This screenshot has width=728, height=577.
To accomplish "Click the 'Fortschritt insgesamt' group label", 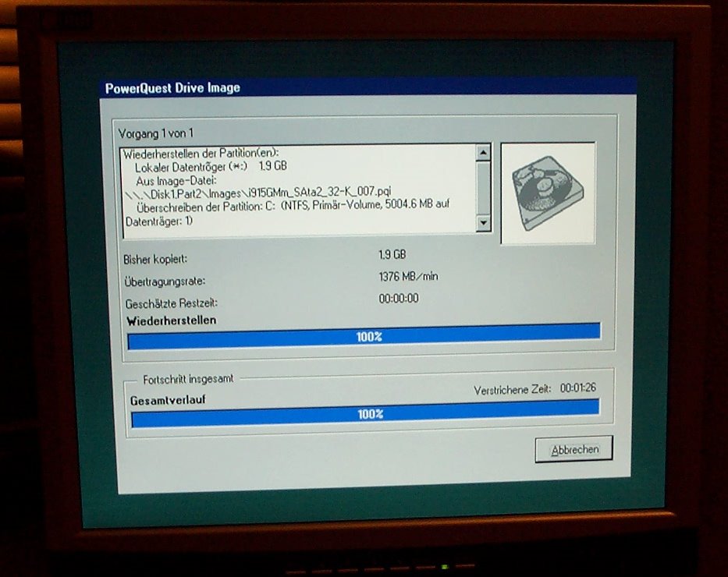I will pyautogui.click(x=188, y=380).
